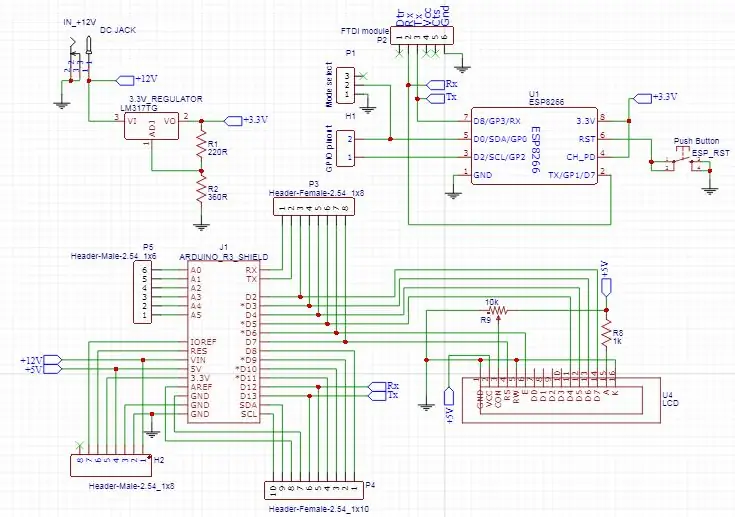Click the H2 Header-Male 1x8 connector

click(111, 465)
